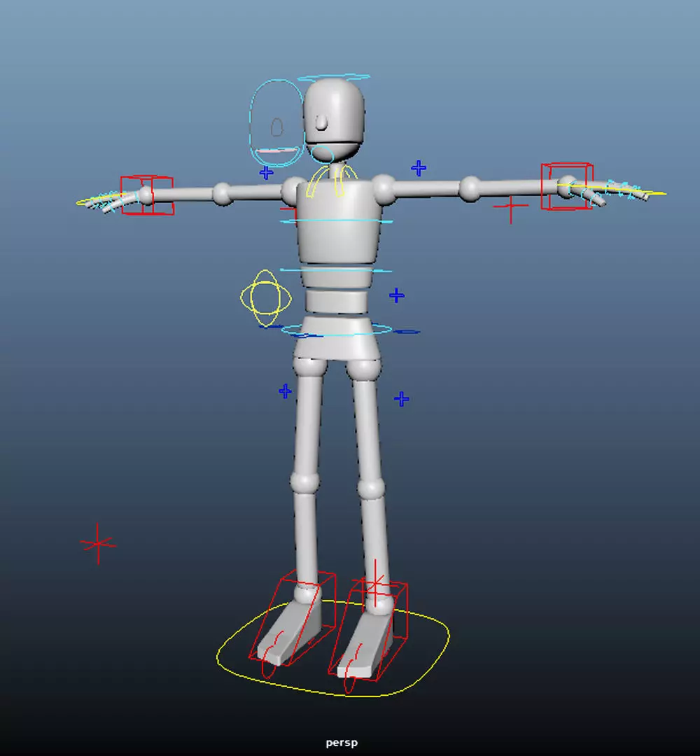700x756 pixels.
Task: Select the blue plus beside the viewer's-left thigh
Action: [x=285, y=391]
